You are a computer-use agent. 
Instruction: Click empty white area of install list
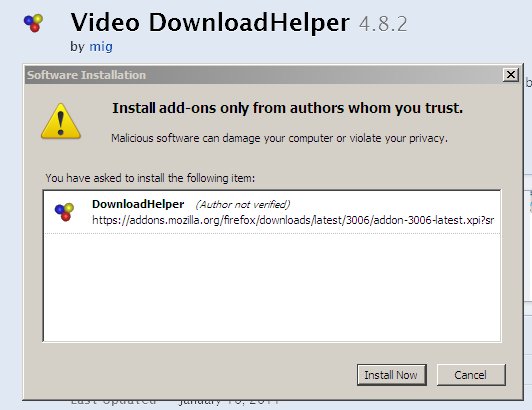tap(272, 287)
